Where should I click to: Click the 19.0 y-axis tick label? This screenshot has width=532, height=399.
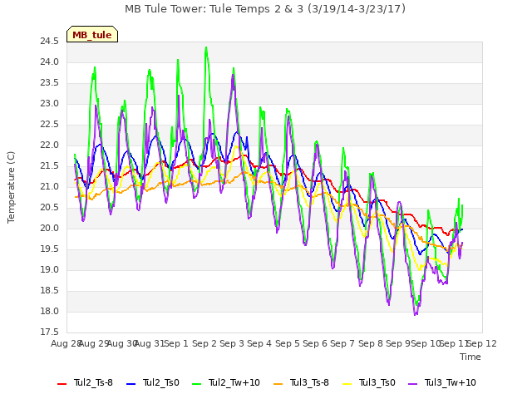(x=50, y=269)
